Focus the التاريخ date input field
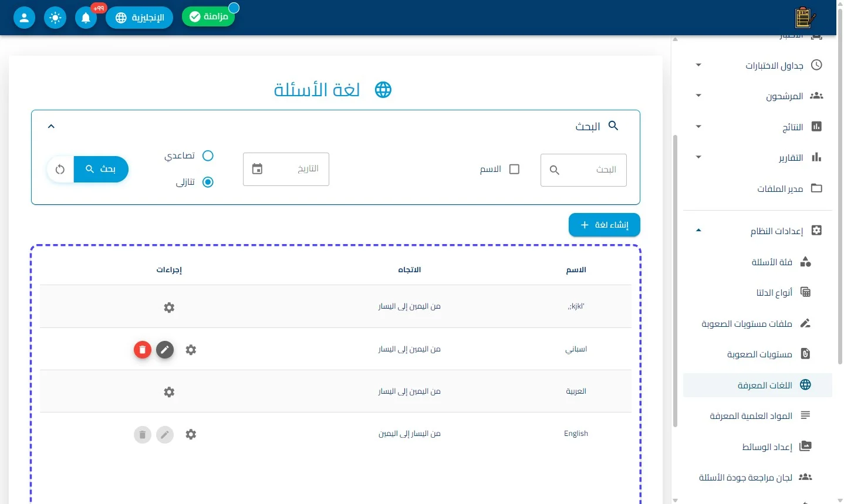This screenshot has height=504, width=844. click(x=286, y=169)
